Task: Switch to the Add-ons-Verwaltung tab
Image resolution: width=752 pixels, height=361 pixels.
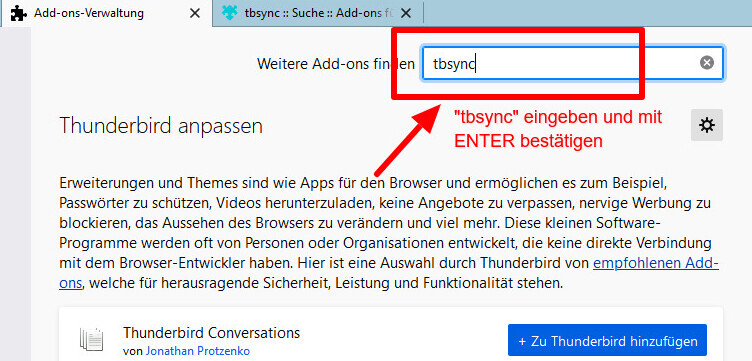Action: click(x=106, y=13)
